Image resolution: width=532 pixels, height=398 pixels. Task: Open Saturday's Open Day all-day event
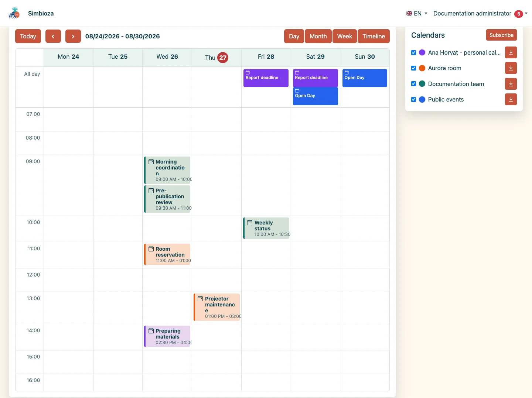pos(316,96)
